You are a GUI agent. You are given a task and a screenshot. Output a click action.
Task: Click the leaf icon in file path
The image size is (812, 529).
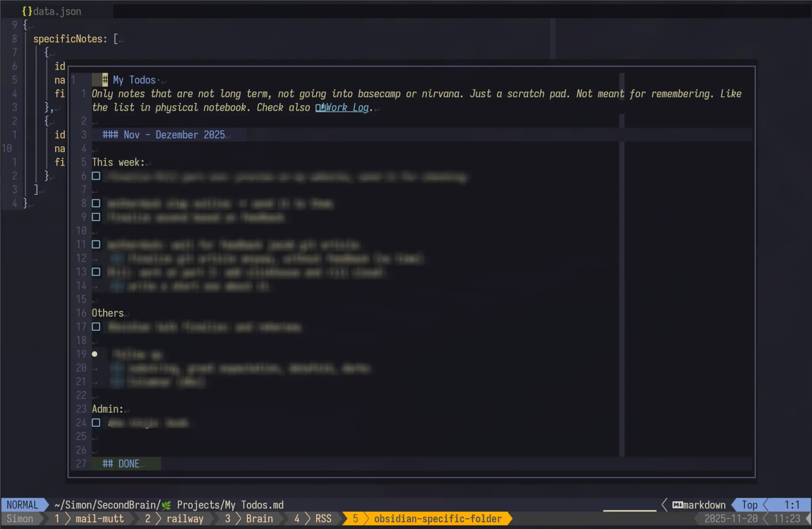tap(166, 505)
